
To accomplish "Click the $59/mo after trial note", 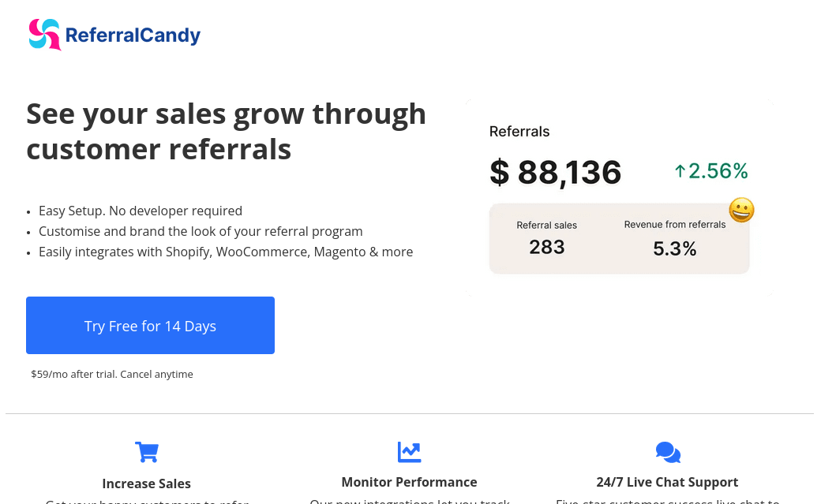I will click(112, 374).
